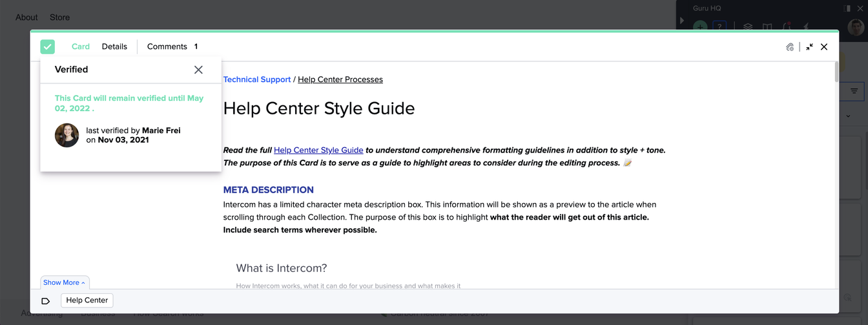The width and height of the screenshot is (868, 325).
Task: Click the lightning bolt icon in Guru panel
Action: pos(806,27)
